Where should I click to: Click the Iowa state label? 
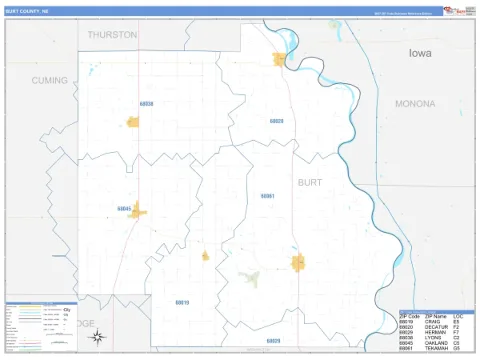point(420,53)
